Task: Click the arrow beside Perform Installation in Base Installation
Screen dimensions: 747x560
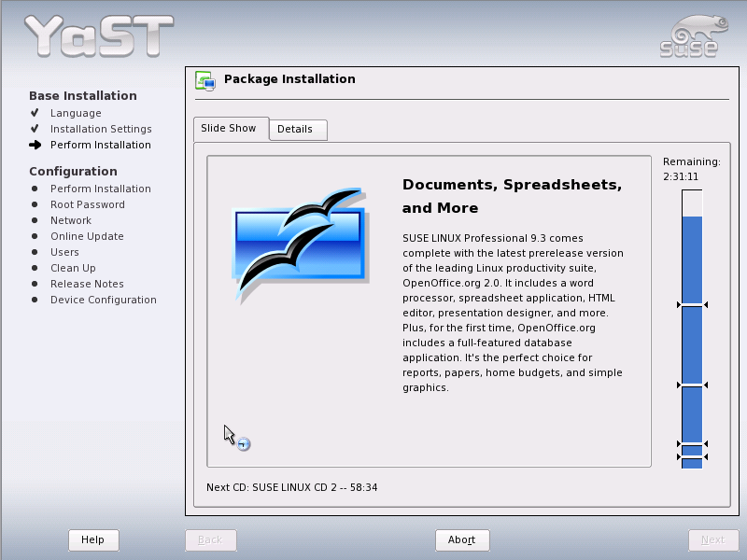Action: [x=35, y=145]
